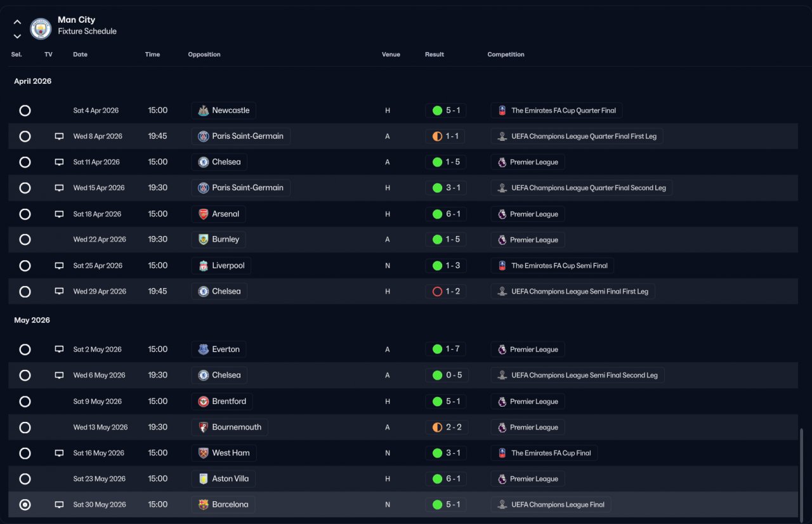Click the date Sat 23 May 2026
This screenshot has width=812, height=524.
[100, 479]
